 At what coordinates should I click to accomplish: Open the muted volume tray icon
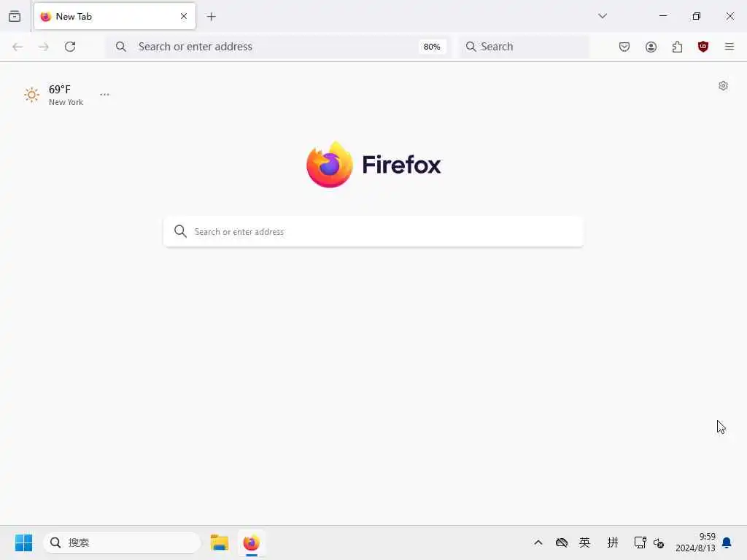point(659,542)
